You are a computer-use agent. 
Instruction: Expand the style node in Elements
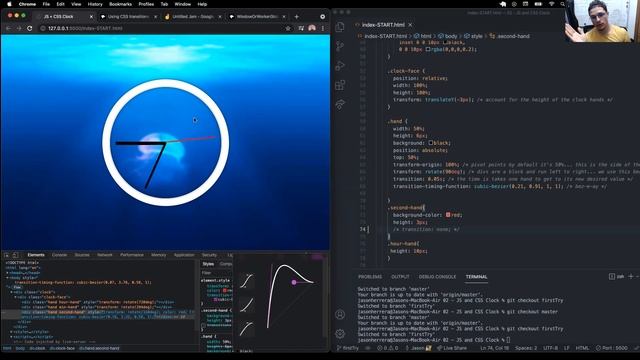(11, 332)
